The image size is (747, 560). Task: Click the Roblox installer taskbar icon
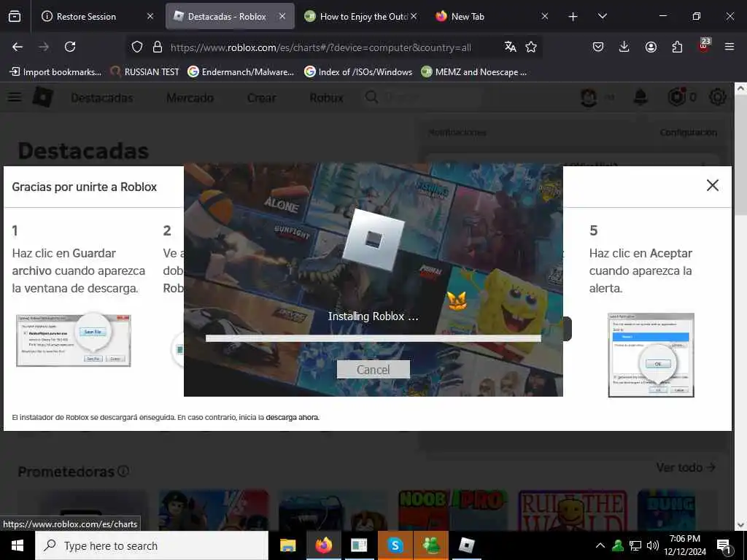click(x=466, y=545)
